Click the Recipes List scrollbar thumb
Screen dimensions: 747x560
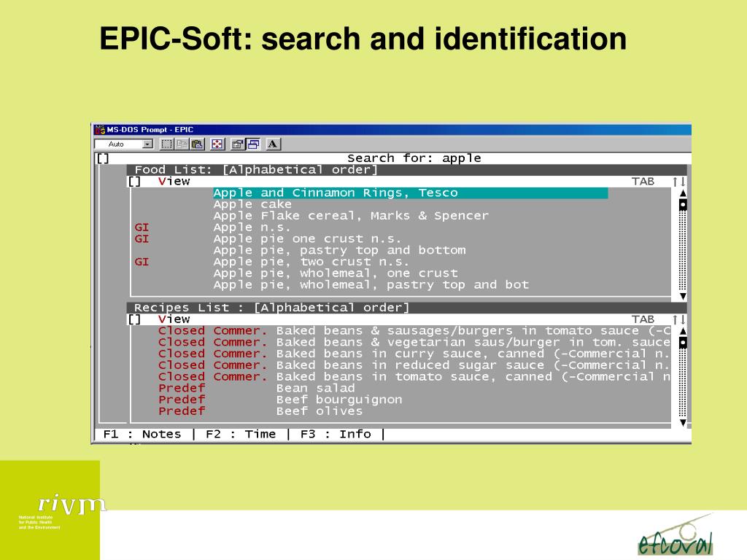(683, 343)
